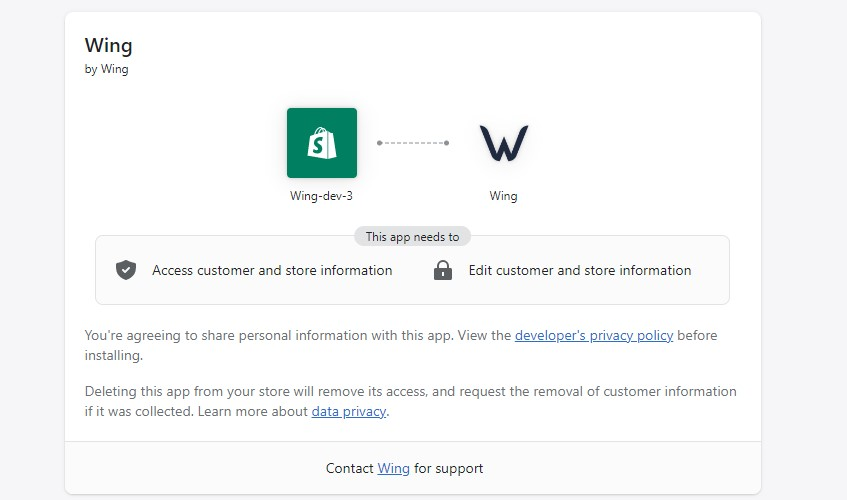Click 'Edit customer and store information' text
Viewport: 847px width, 500px height.
[580, 270]
